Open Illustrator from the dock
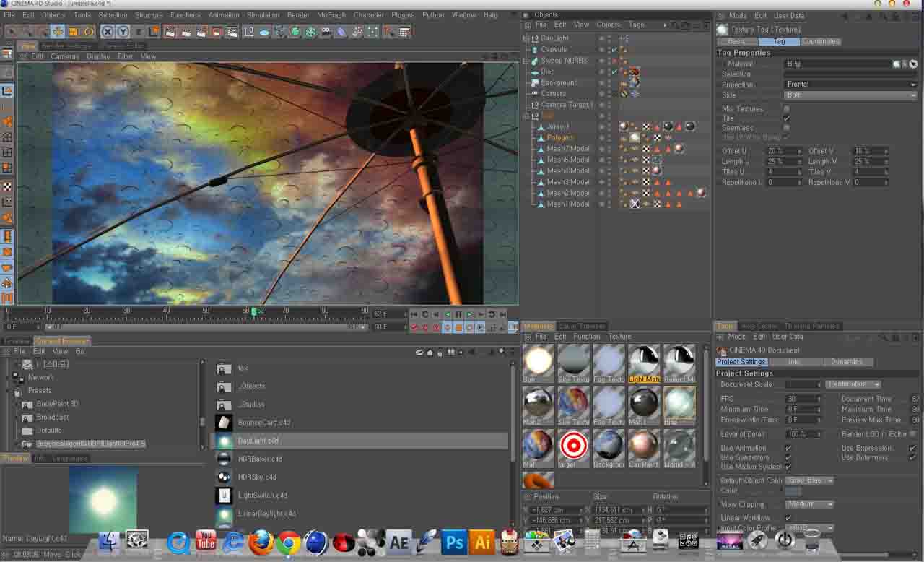The image size is (924, 562). tap(481, 542)
